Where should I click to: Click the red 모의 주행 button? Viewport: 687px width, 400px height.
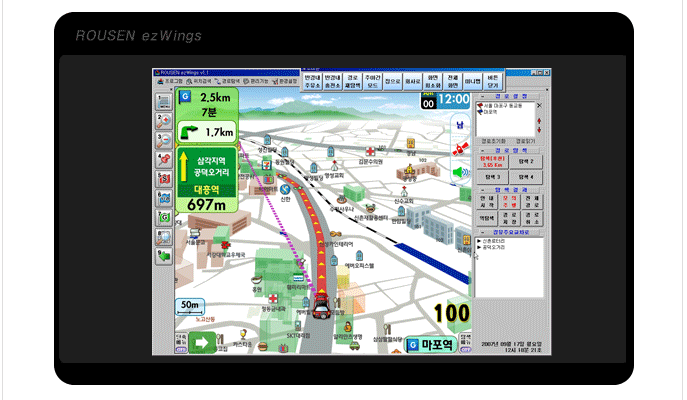pyautogui.click(x=510, y=202)
